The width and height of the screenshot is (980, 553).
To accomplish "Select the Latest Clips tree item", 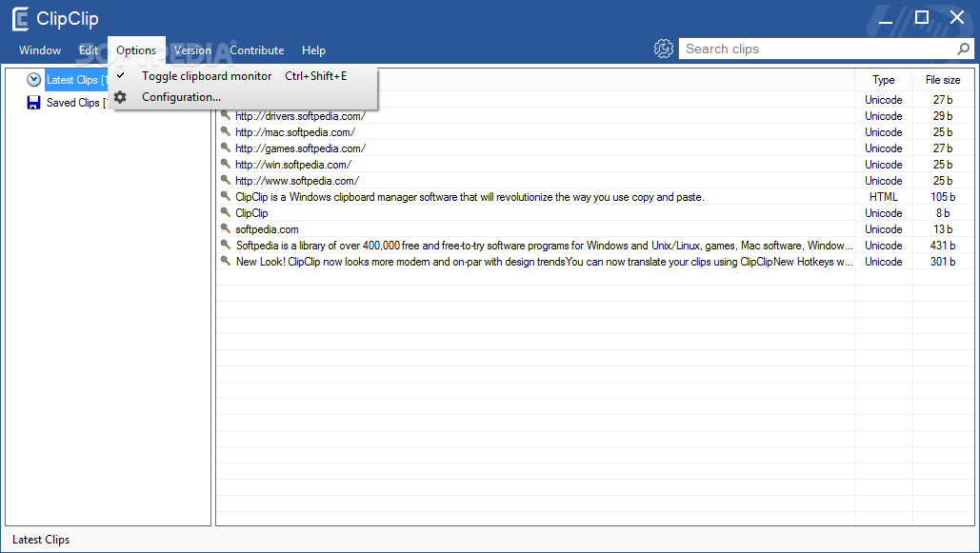I will 75,80.
